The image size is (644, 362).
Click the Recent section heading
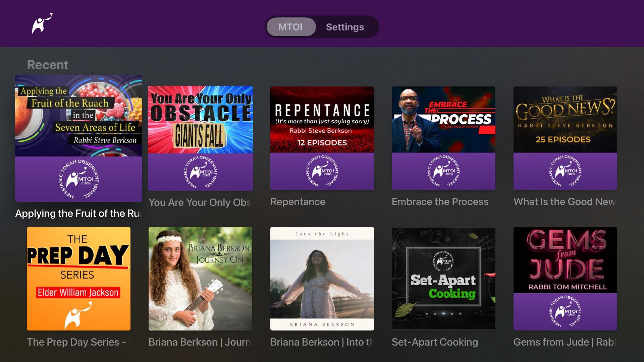[48, 65]
